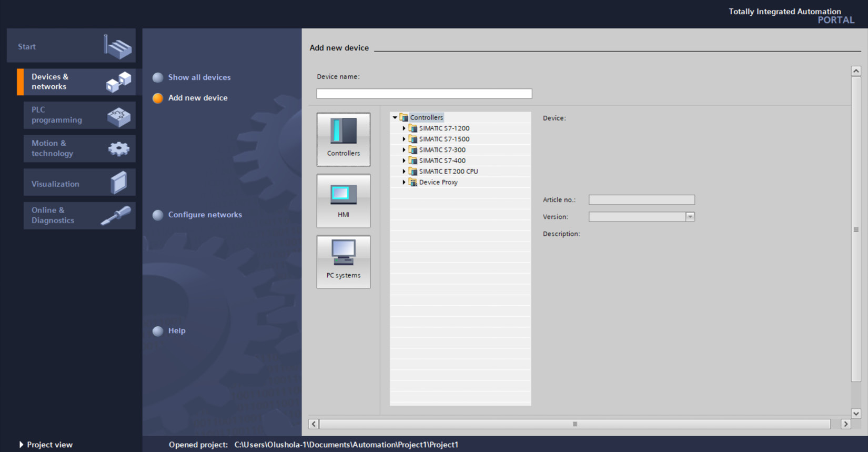Open the Version dropdown

(690, 217)
